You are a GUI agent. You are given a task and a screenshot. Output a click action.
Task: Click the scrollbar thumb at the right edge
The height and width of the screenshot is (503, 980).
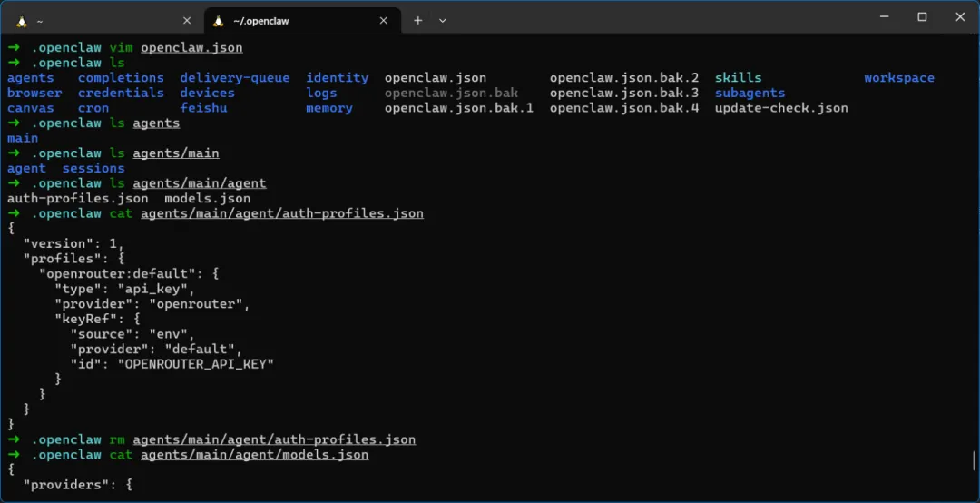[975, 461]
